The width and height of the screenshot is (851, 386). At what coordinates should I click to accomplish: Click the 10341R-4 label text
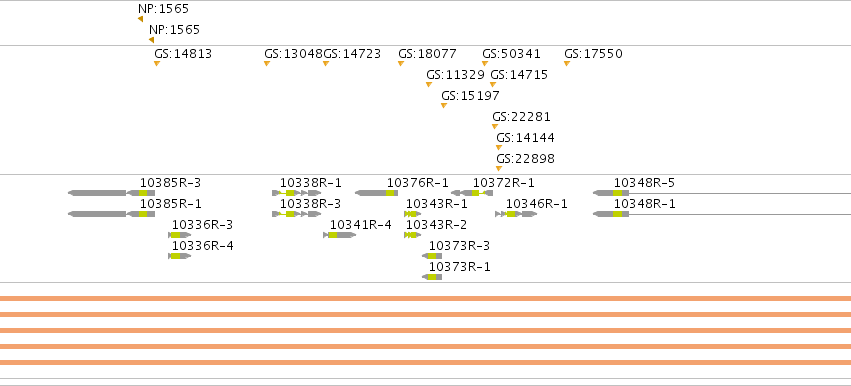[360, 225]
